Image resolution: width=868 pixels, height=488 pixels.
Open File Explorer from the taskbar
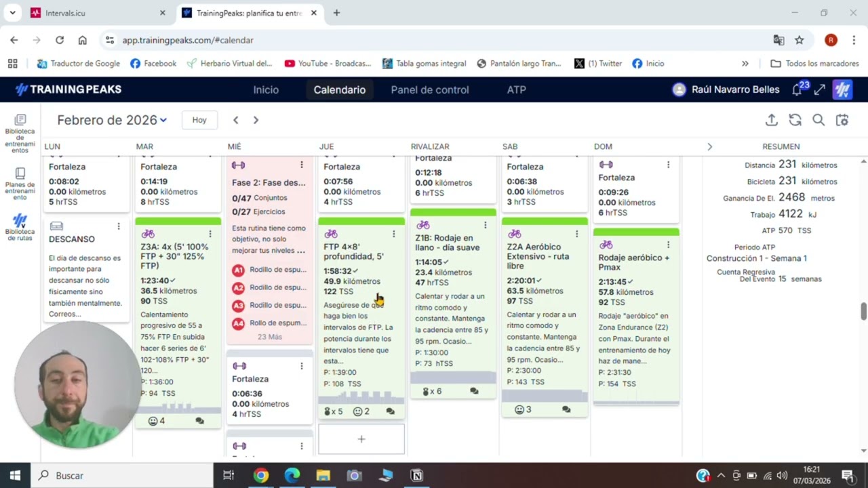tap(323, 476)
